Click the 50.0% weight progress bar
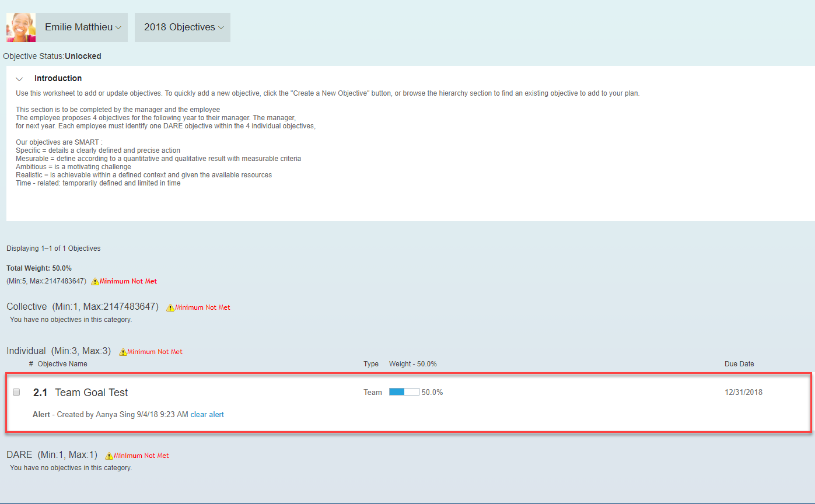Screen dimensions: 815x504 404,392
